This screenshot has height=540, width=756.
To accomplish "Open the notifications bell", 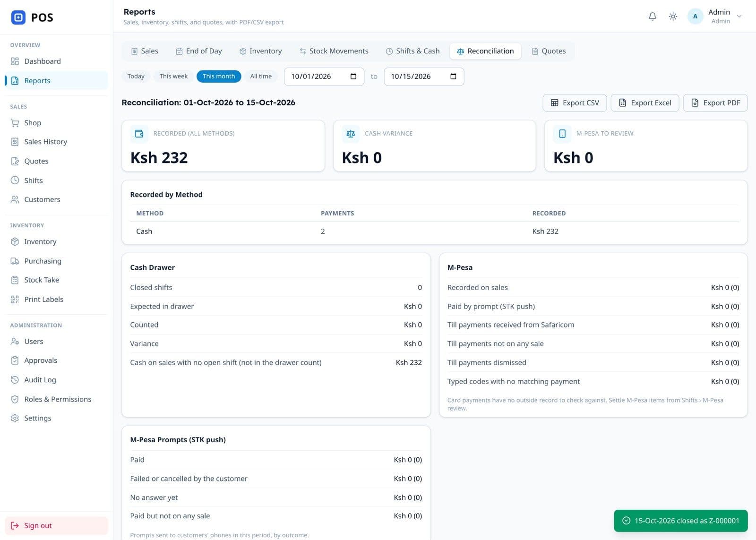I will pyautogui.click(x=653, y=17).
